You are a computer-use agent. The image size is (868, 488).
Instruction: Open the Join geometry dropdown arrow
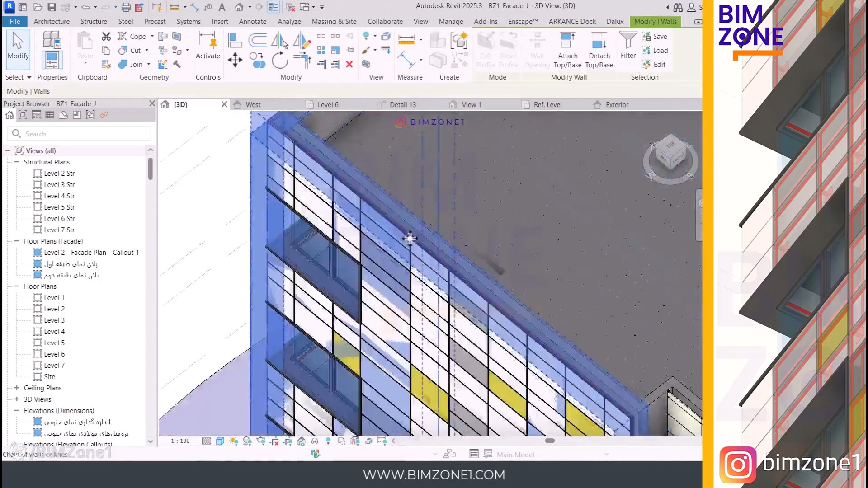click(x=148, y=64)
